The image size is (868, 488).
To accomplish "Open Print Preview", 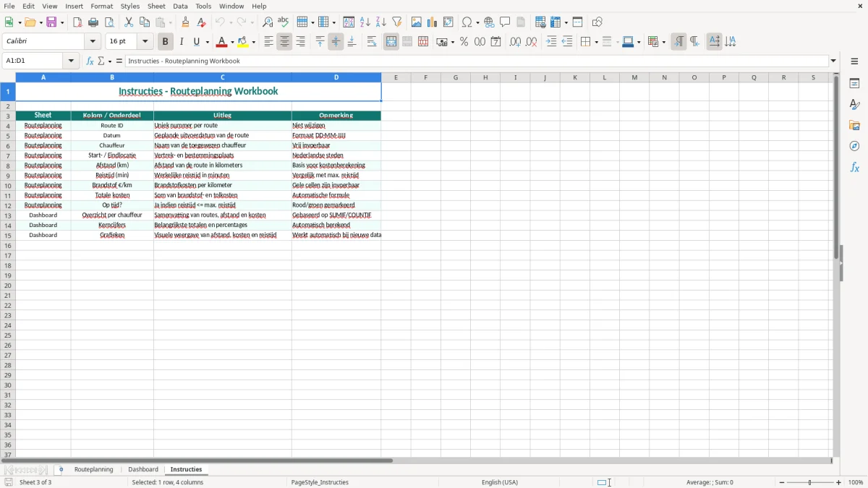I will coord(109,22).
